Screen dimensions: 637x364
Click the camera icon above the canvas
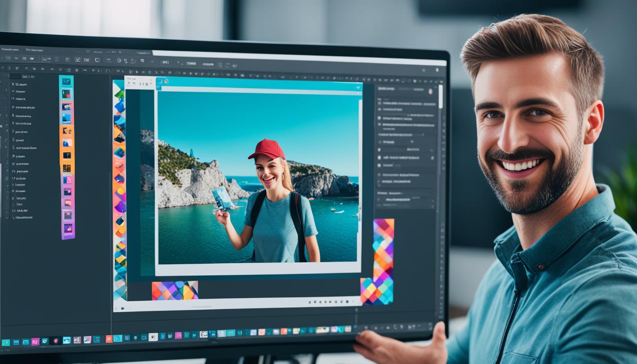(x=166, y=82)
